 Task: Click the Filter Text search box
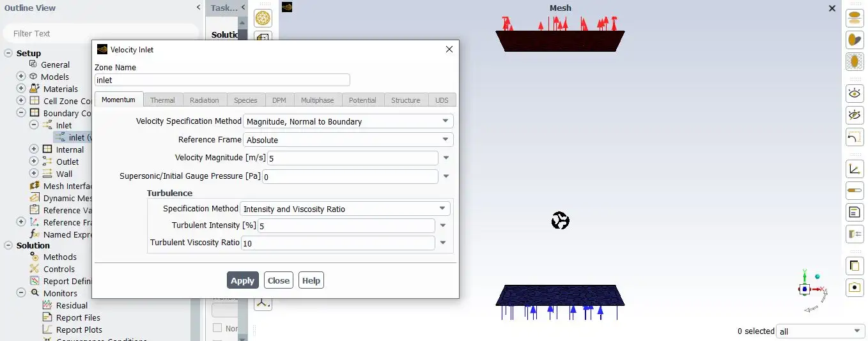[x=100, y=33]
